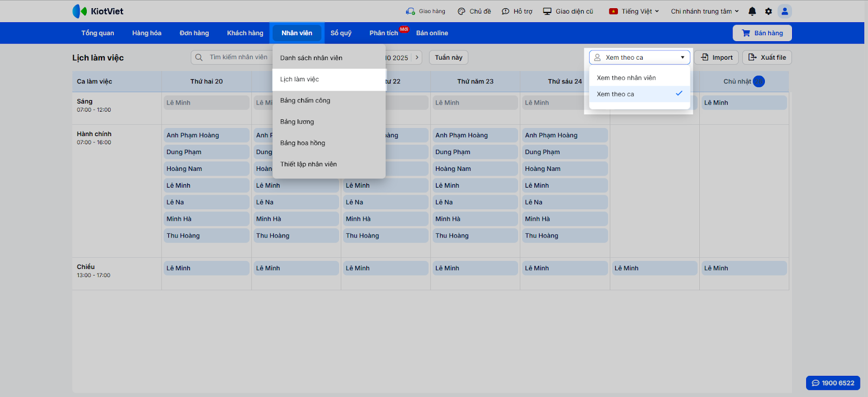Select Lịch làm việc menu item
This screenshot has height=397, width=868.
pyautogui.click(x=329, y=80)
